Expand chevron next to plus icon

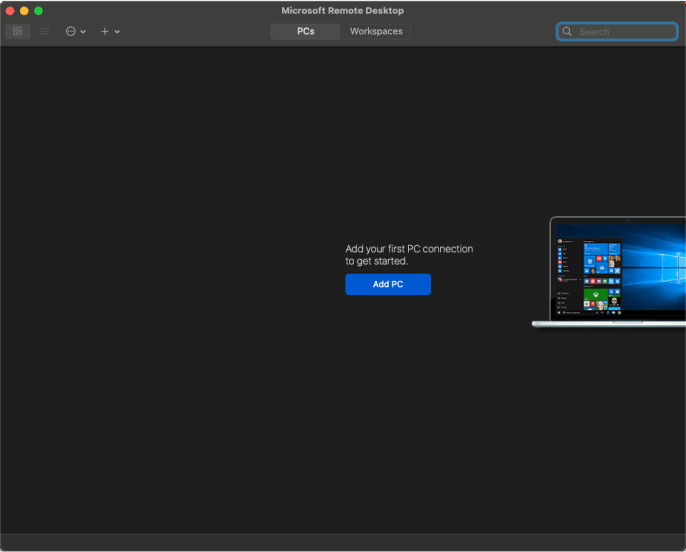pyautogui.click(x=117, y=31)
